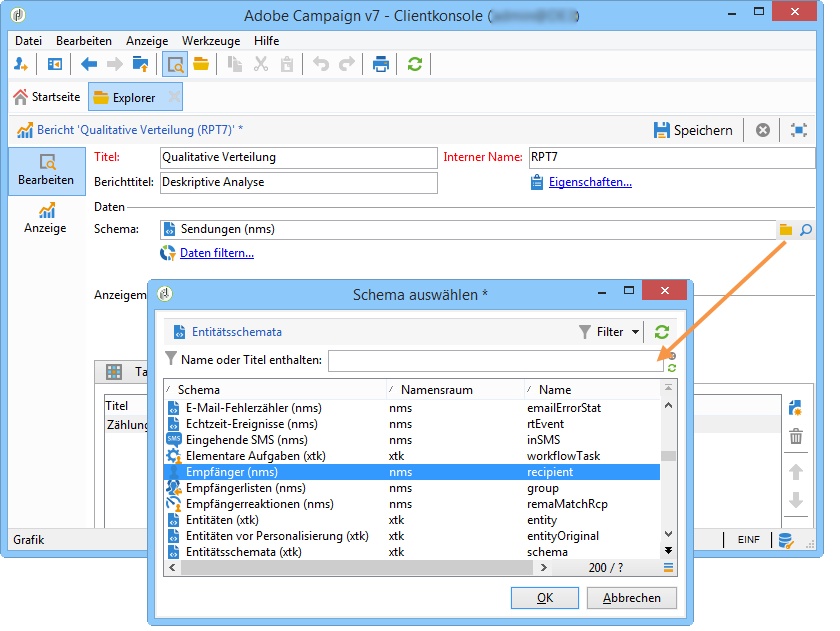Select the Elementare Aufgaben (xtk) row
Viewport: 840px width, 631px height.
411,456
